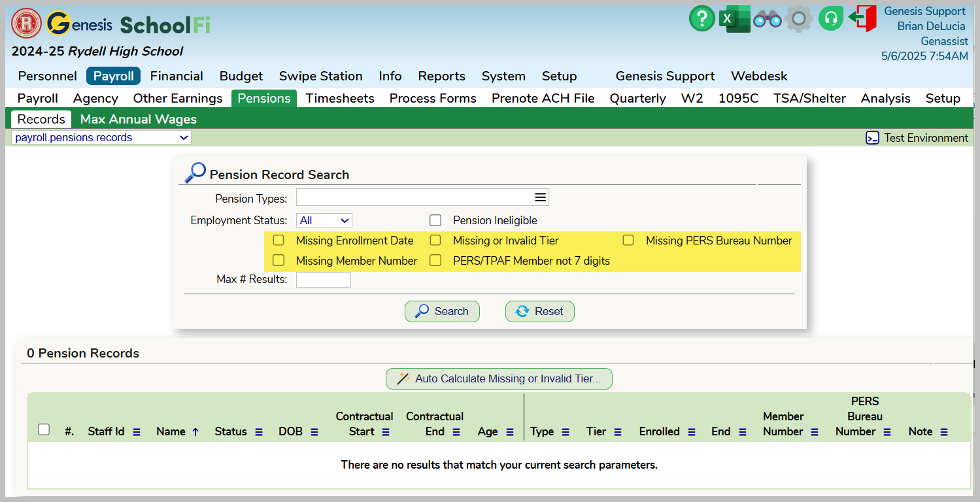
Task: Open PERS Bureau Number column menu icon
Action: pyautogui.click(x=887, y=432)
